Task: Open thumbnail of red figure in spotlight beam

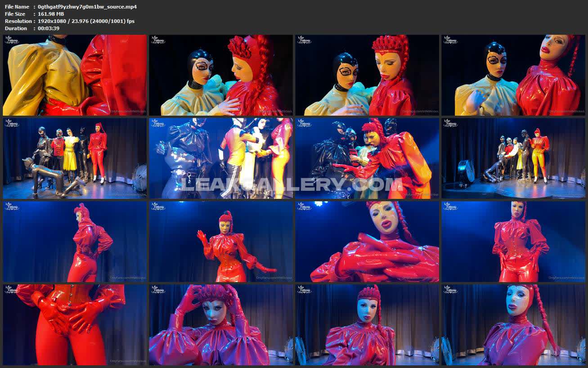Action: pyautogui.click(x=513, y=242)
